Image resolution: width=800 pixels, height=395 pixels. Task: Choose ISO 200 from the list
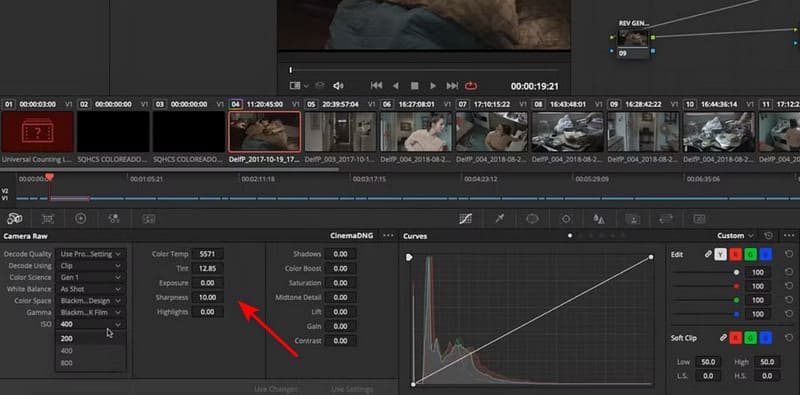click(90, 338)
